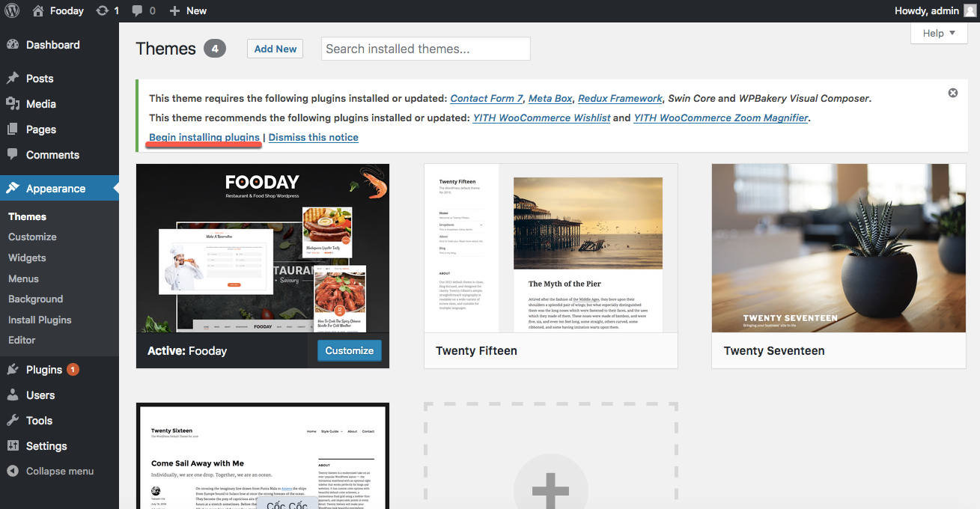Image resolution: width=980 pixels, height=509 pixels.
Task: Click the admin avatar icon
Action: (970, 10)
